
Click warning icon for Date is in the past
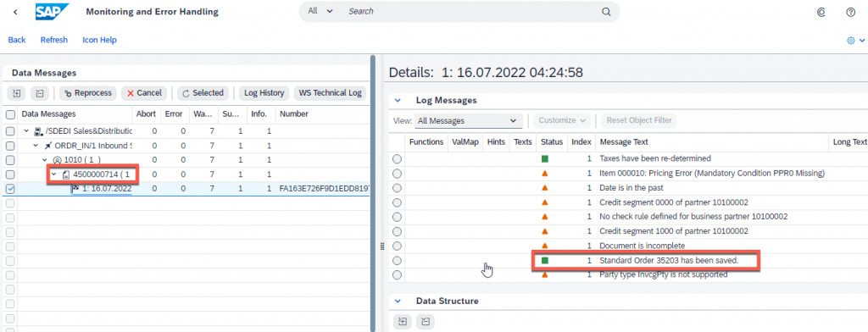(x=545, y=187)
